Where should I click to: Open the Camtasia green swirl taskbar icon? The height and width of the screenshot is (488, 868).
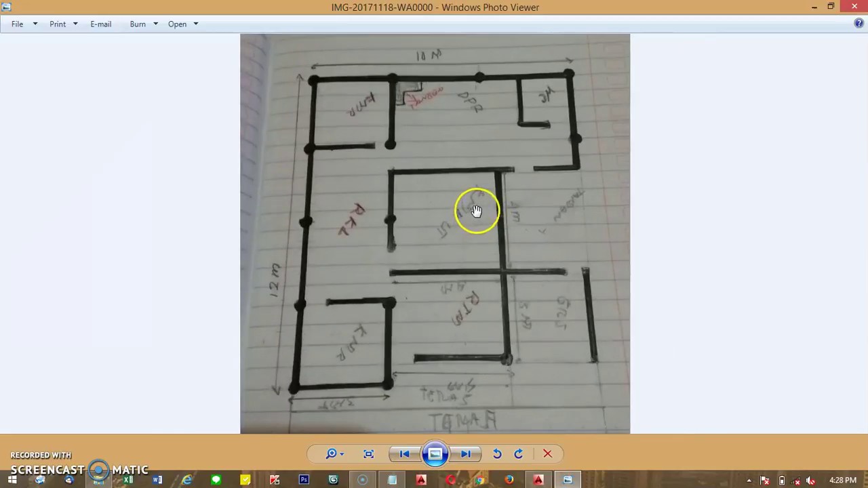(333, 480)
